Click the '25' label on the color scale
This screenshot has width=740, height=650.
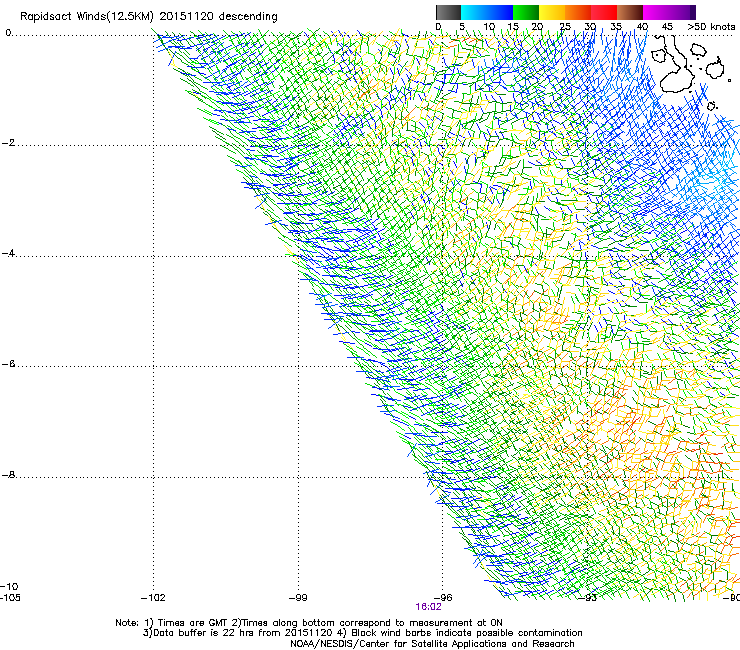[565, 27]
